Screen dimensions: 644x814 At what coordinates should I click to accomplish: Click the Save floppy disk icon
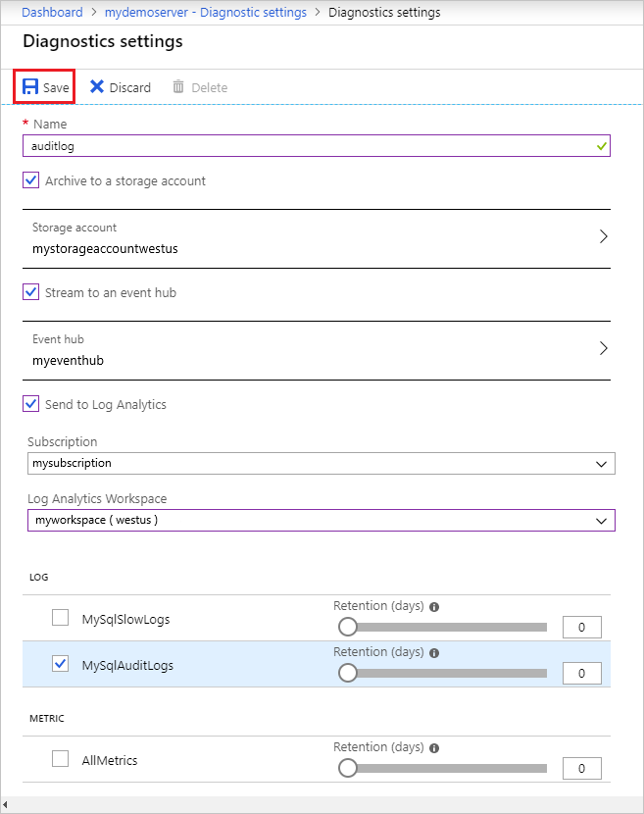coord(30,86)
